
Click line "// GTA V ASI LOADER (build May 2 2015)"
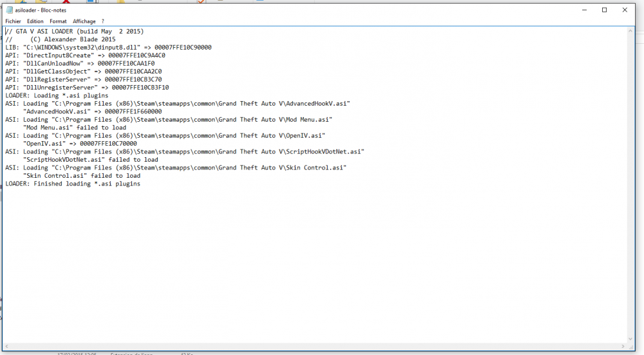75,31
